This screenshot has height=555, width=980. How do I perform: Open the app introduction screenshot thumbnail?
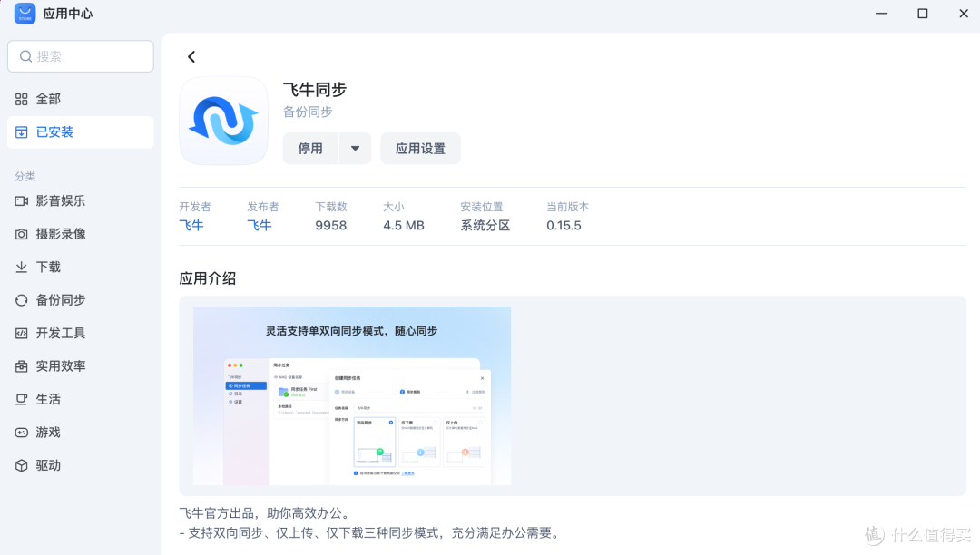pos(352,395)
